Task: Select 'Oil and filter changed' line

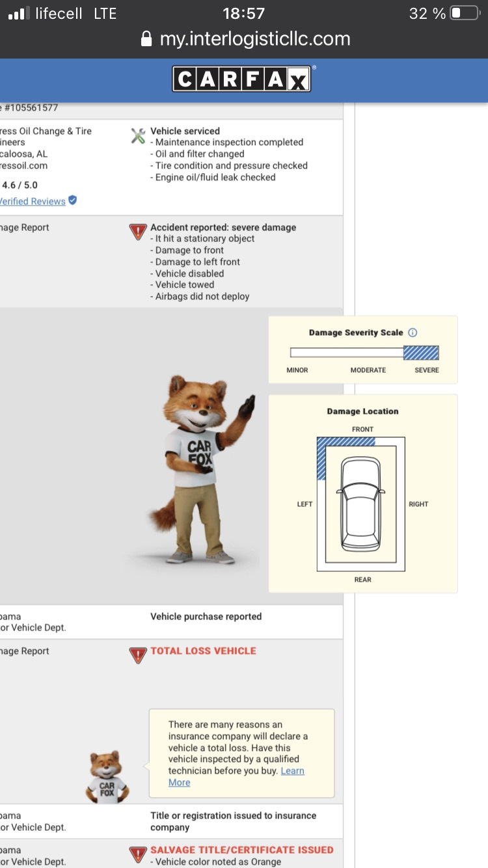Action: tap(197, 154)
